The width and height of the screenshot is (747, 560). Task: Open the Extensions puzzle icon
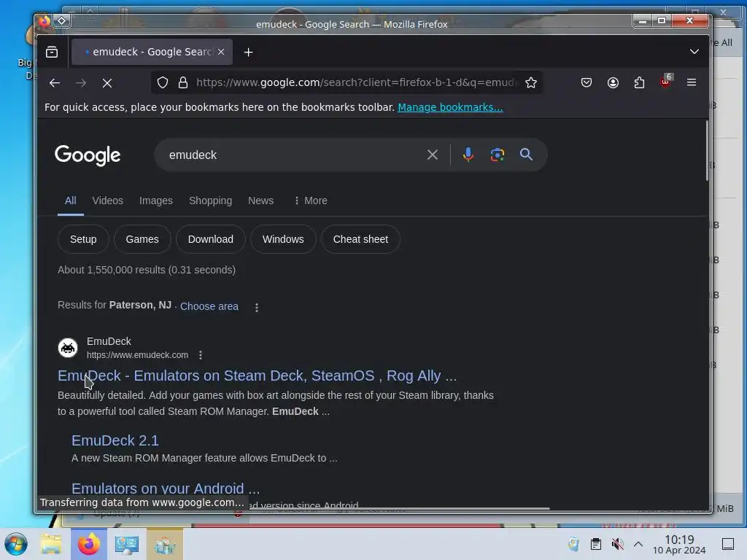pos(639,82)
